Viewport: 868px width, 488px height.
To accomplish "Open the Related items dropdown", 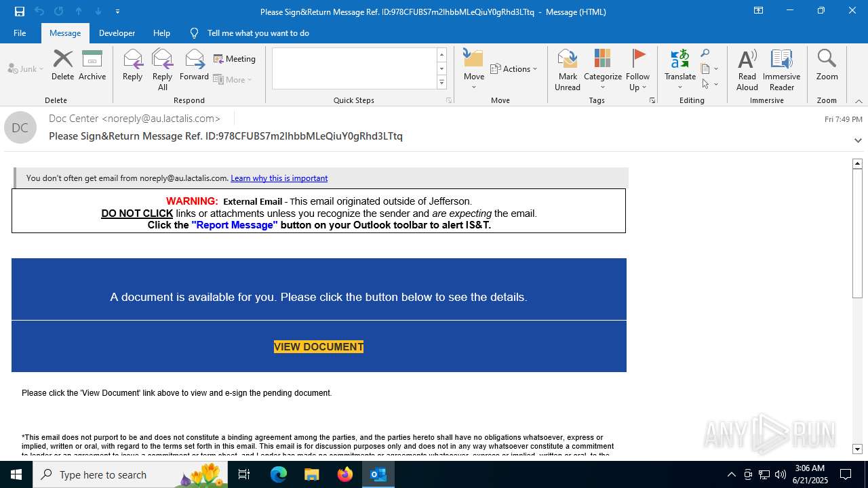I will tap(709, 68).
